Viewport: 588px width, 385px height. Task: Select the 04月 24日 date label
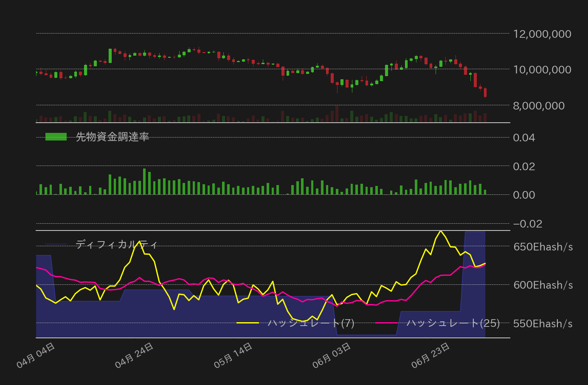(x=134, y=356)
